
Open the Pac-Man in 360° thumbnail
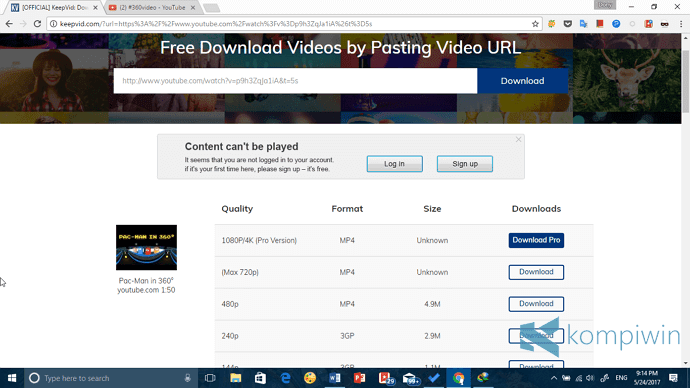pos(146,247)
